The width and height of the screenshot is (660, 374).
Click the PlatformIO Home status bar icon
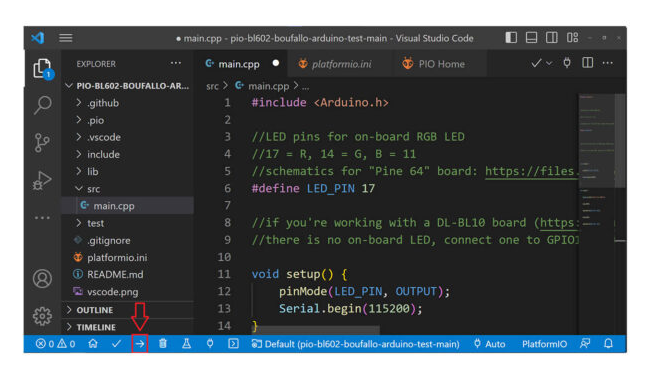pos(93,344)
